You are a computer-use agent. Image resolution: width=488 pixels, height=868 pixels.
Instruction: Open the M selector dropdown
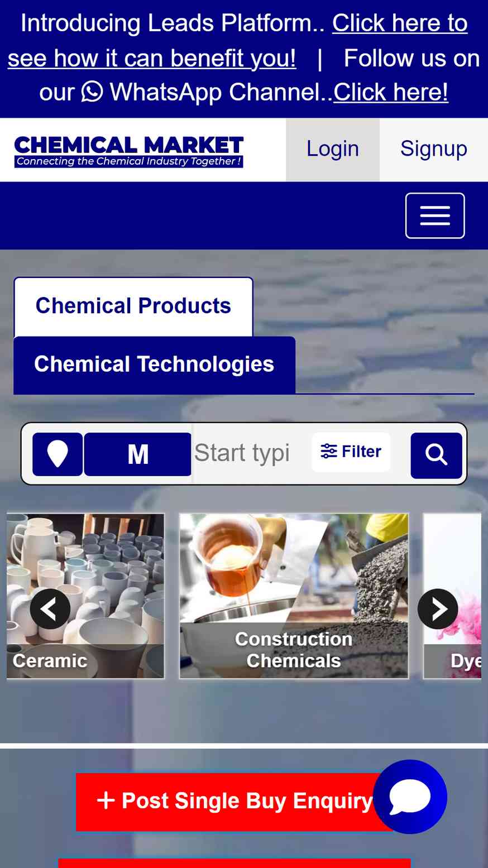click(x=138, y=454)
